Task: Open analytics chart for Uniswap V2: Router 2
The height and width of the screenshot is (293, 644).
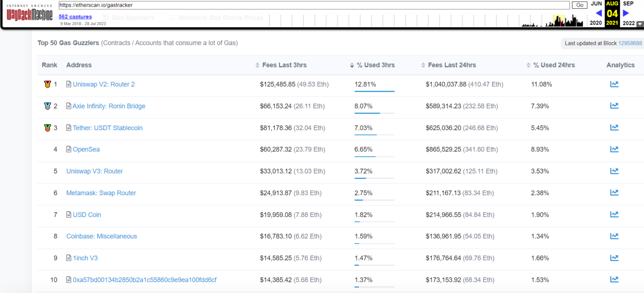Action: pos(614,84)
